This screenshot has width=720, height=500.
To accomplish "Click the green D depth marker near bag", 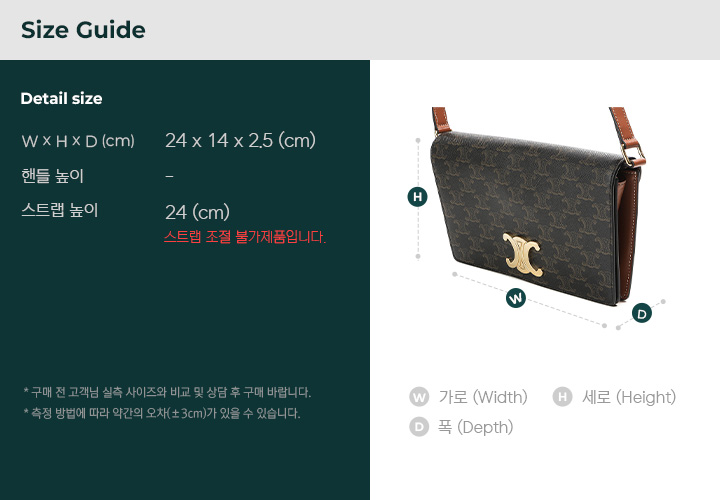I will [x=641, y=313].
